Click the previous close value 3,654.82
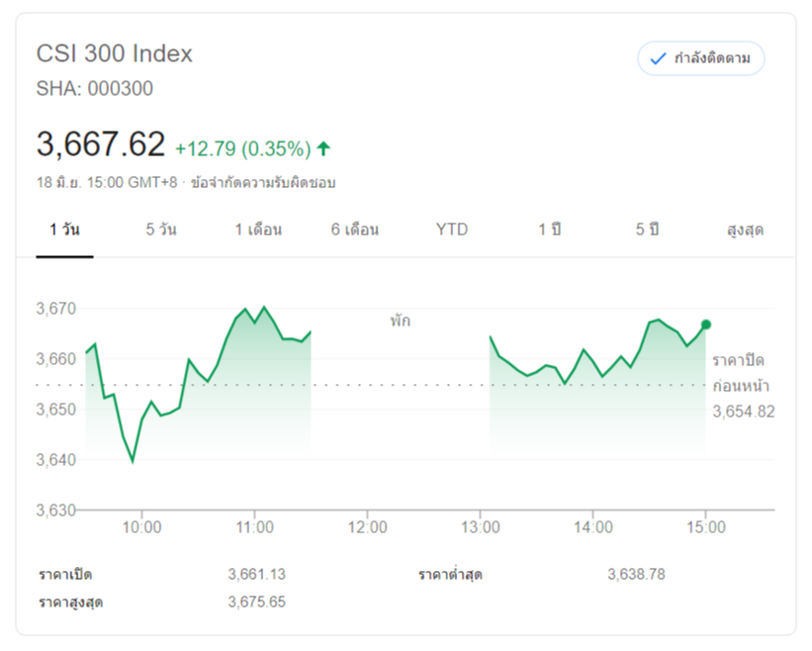Screen dimensions: 812x651 743,412
